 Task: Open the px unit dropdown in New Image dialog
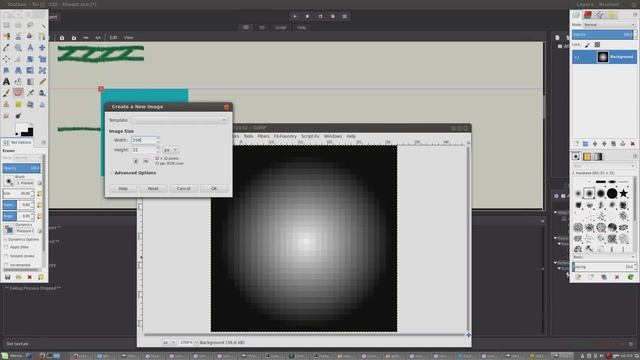170,150
